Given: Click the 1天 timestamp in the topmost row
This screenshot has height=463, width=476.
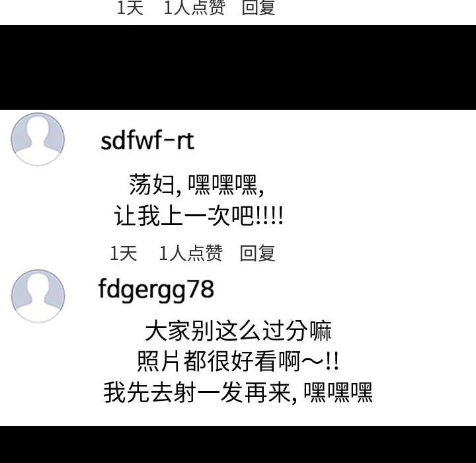Looking at the screenshot, I should (130, 7).
